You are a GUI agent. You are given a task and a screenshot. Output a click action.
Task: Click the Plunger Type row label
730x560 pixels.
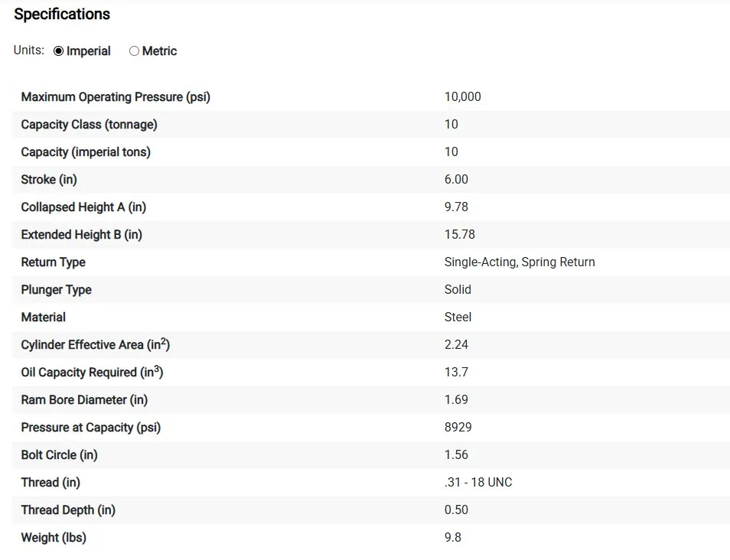[x=57, y=289]
